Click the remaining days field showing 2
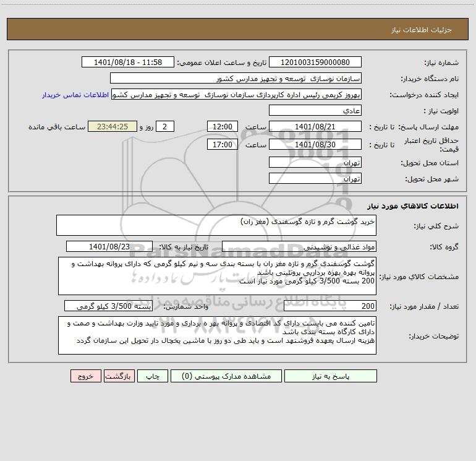Screen dimensions: 476x461 click(x=165, y=126)
